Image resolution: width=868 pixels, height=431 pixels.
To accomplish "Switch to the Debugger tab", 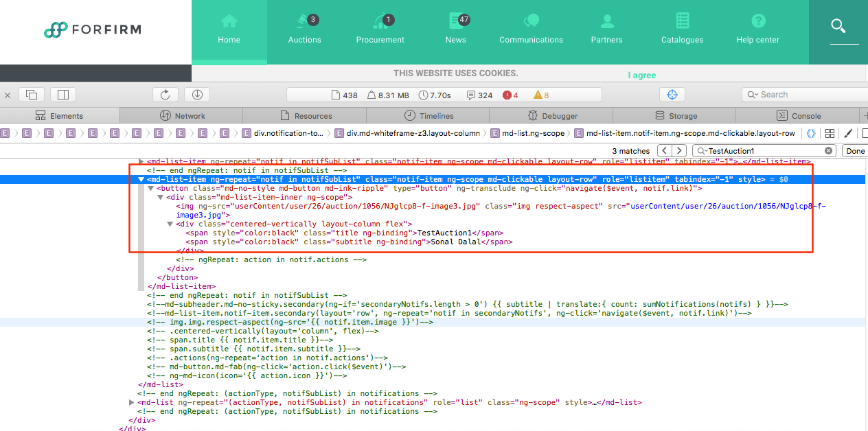I will coord(551,115).
